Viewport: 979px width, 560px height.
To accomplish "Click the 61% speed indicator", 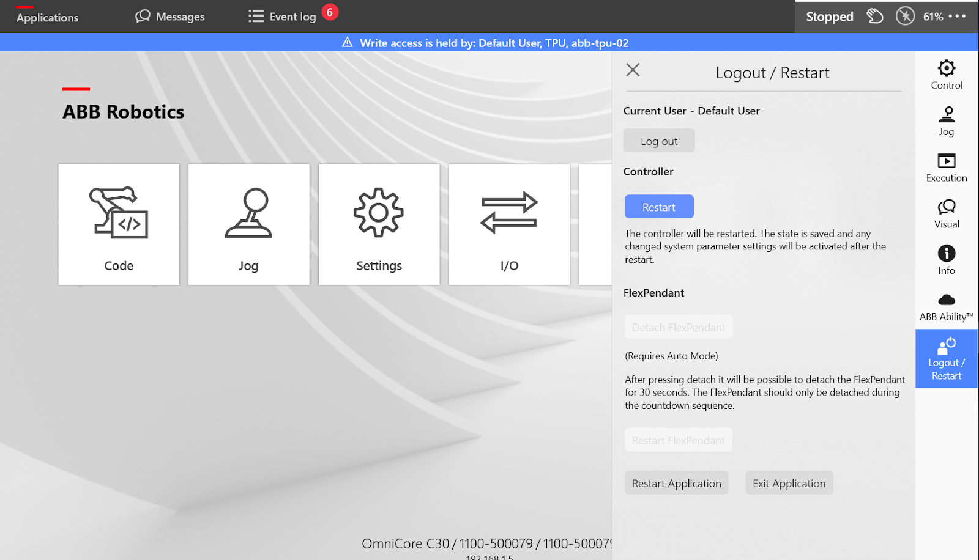I will tap(933, 17).
